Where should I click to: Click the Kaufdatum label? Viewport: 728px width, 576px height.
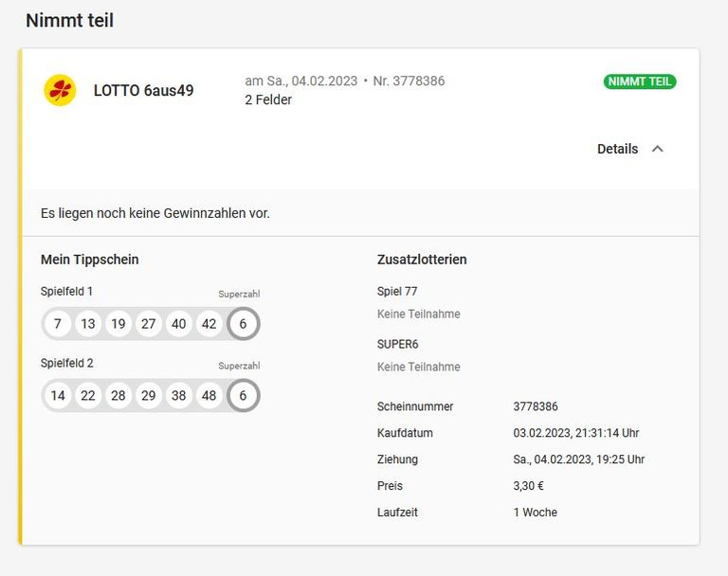pyautogui.click(x=405, y=433)
